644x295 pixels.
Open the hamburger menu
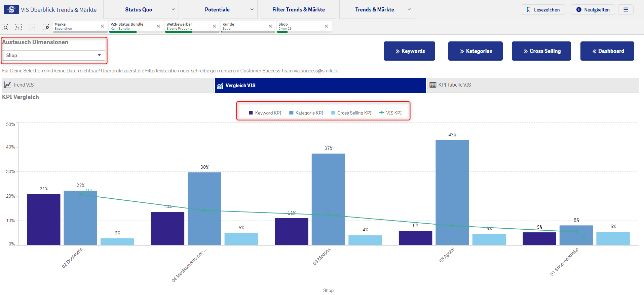pos(626,10)
